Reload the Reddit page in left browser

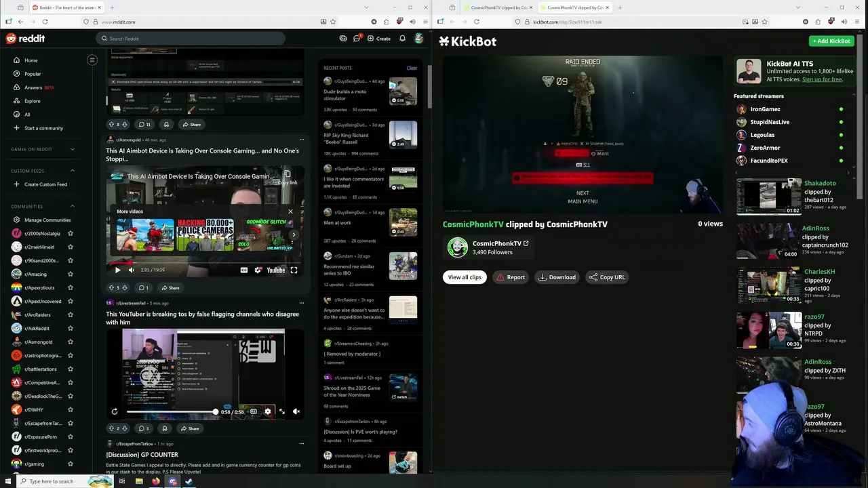pyautogui.click(x=45, y=22)
